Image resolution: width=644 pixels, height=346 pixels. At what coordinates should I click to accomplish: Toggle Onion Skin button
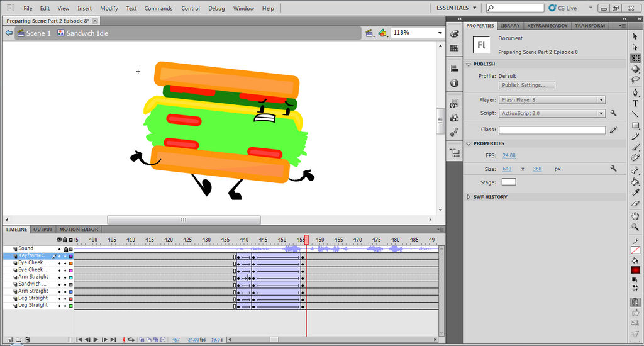(x=142, y=340)
